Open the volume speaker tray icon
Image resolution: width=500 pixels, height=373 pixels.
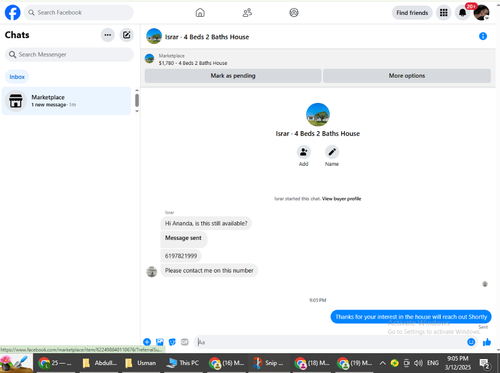click(x=418, y=363)
